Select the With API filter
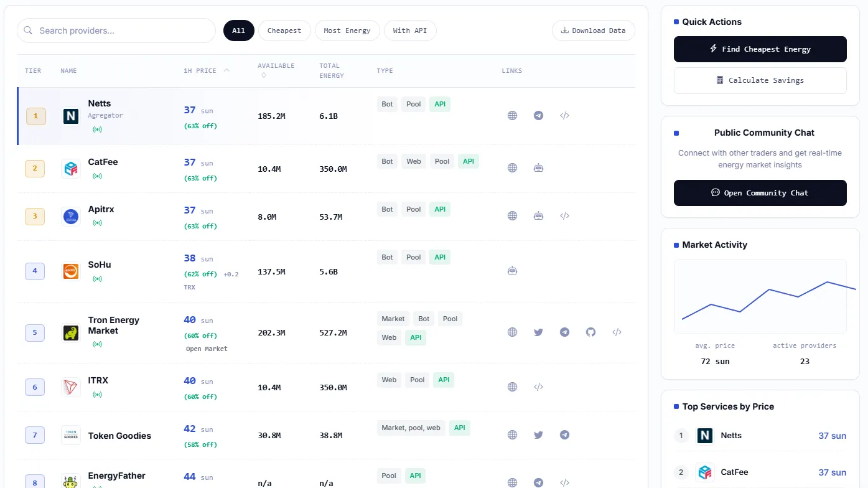868x488 pixels. click(410, 30)
